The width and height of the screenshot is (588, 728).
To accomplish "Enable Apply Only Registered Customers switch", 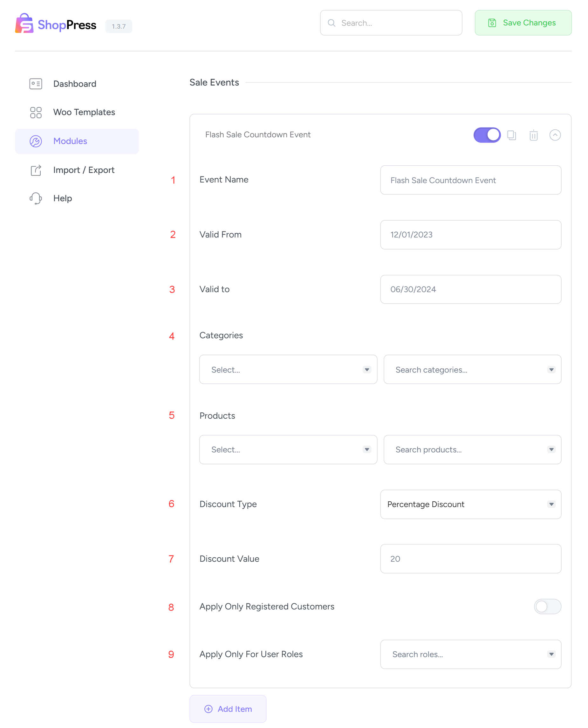I will (x=547, y=606).
